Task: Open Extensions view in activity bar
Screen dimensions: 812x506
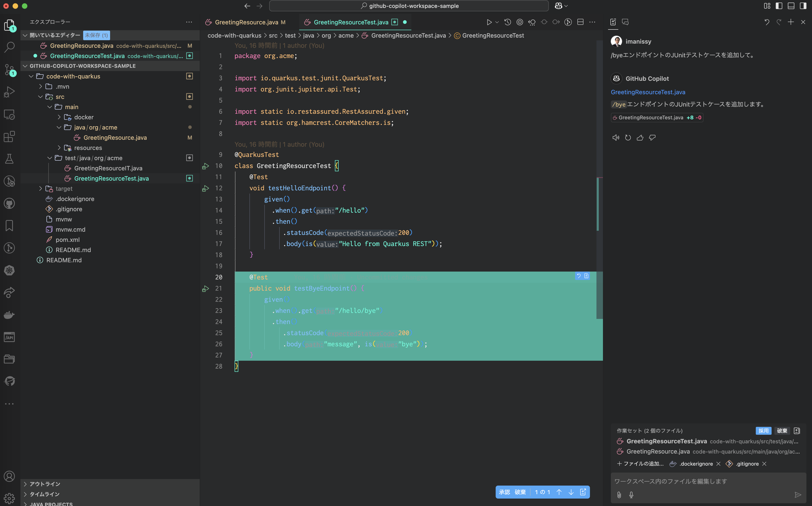Action: (x=9, y=136)
